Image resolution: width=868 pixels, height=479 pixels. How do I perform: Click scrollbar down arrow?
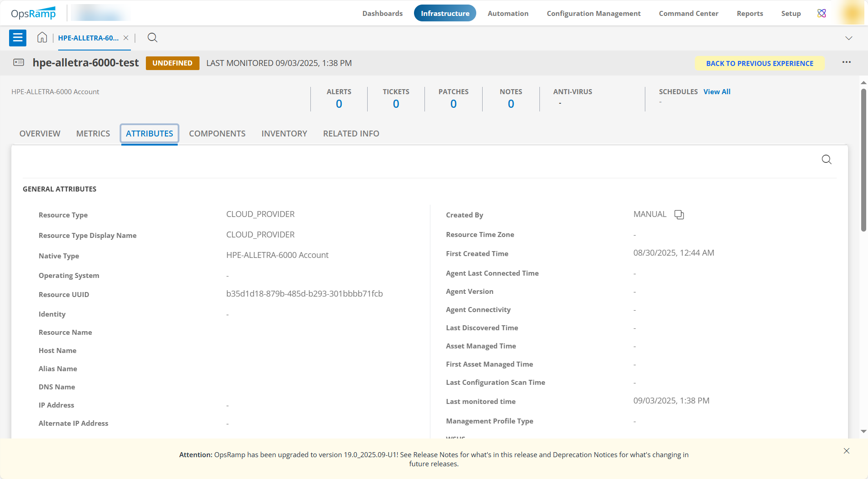tap(863, 431)
